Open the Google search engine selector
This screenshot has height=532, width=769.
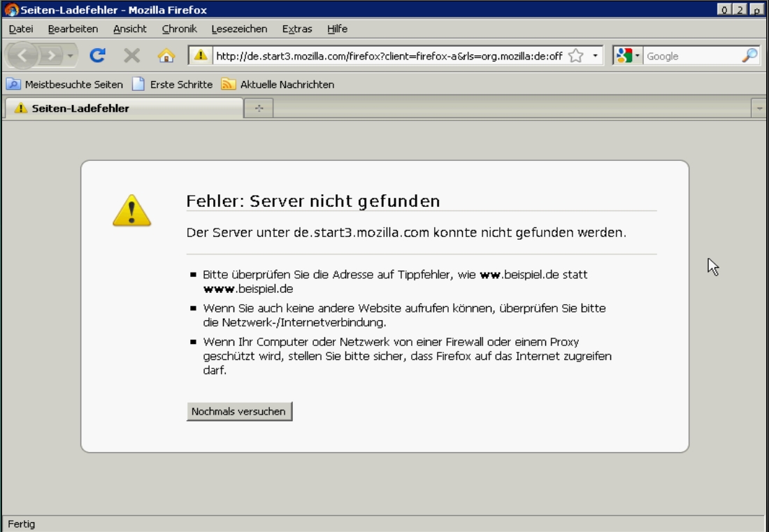point(628,56)
